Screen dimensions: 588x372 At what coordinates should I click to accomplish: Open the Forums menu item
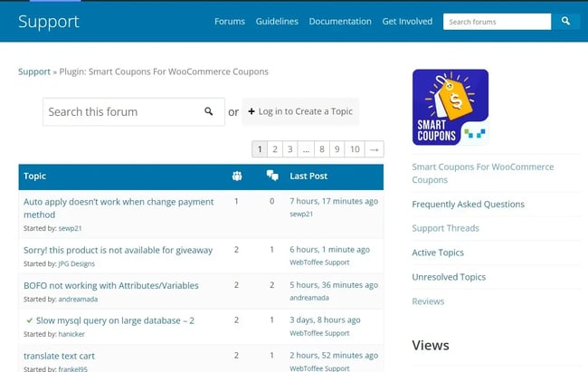coord(230,21)
